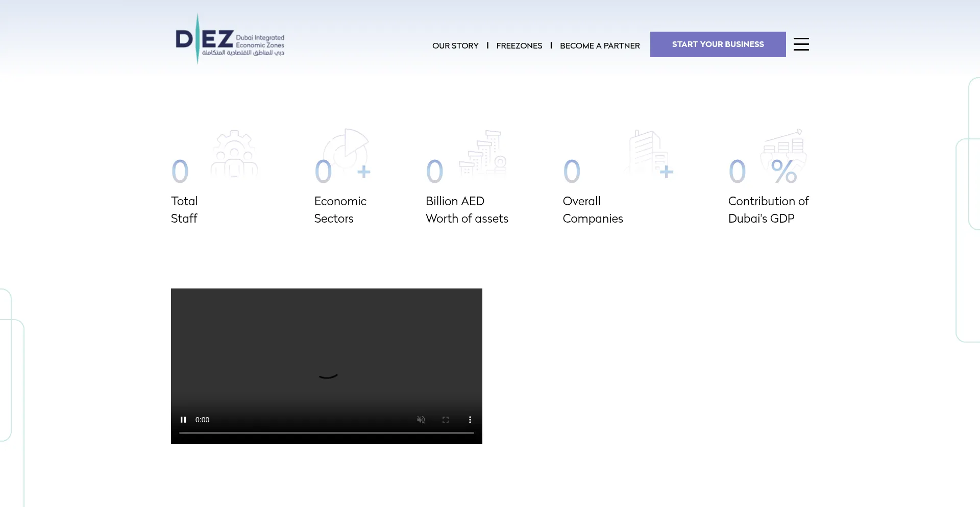Click the Overall Companies label
Image resolution: width=980 pixels, height=507 pixels.
click(593, 210)
